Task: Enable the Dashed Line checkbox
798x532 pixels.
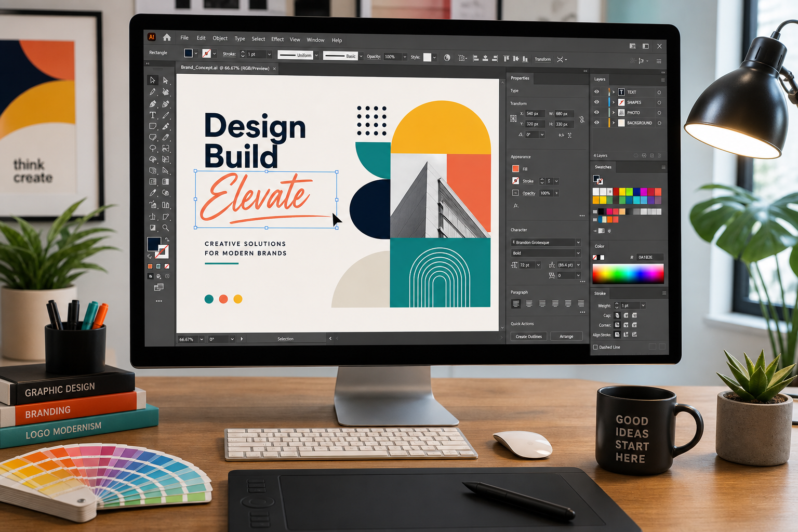Action: point(595,347)
